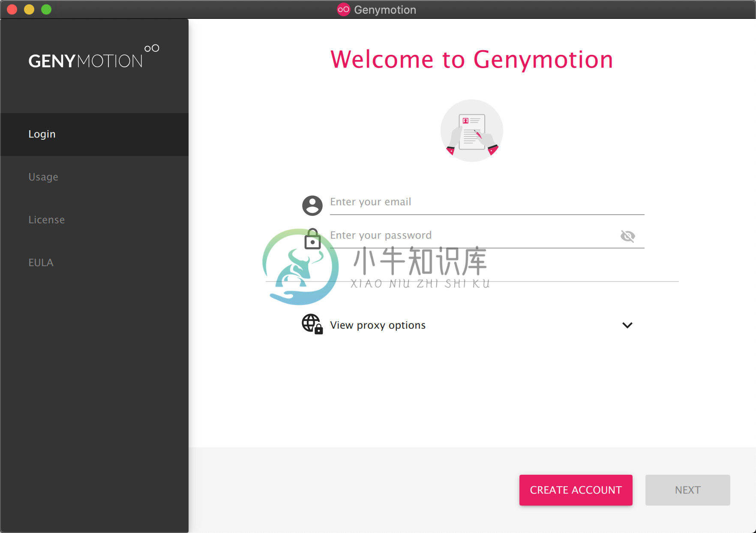Screen dimensions: 756x533
Task: Open the License sidebar step
Action: coord(95,220)
